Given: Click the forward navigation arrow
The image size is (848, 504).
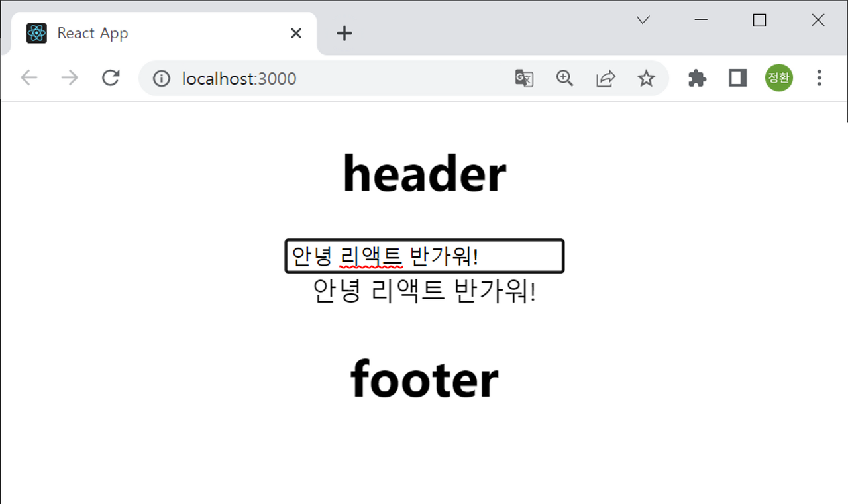Looking at the screenshot, I should 70,78.
